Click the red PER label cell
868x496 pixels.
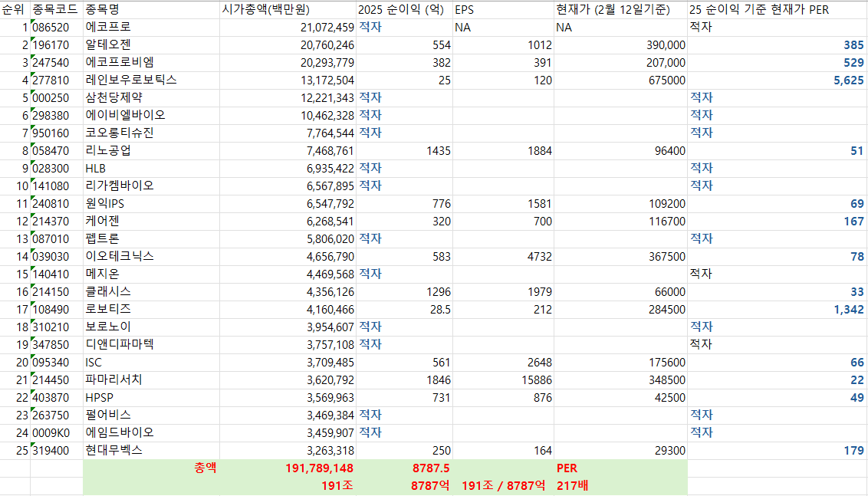pos(620,468)
